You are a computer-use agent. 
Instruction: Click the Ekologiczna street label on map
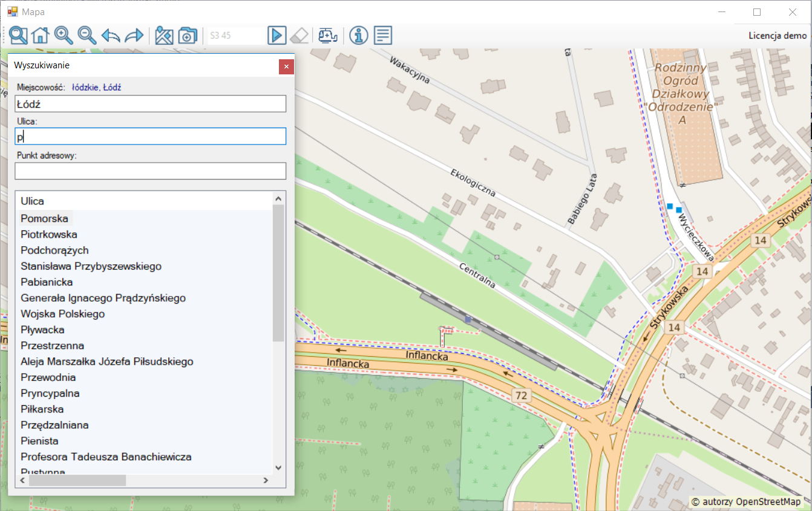click(x=473, y=183)
